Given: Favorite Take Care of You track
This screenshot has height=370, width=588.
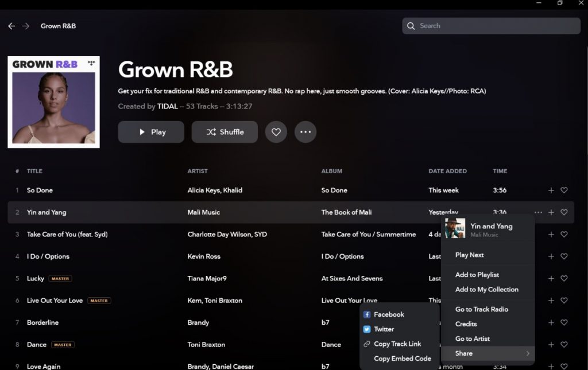Looking at the screenshot, I should click(x=564, y=235).
